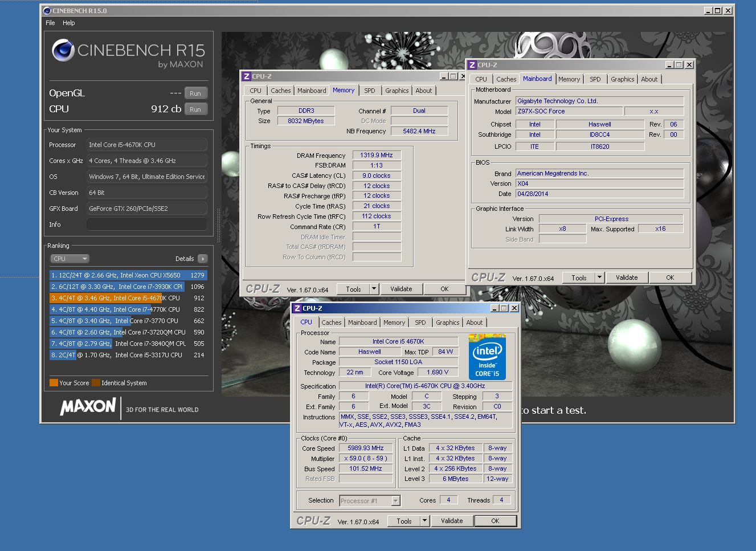Select ranking row 12C/24T Intel Xeon X5650

tap(128, 275)
